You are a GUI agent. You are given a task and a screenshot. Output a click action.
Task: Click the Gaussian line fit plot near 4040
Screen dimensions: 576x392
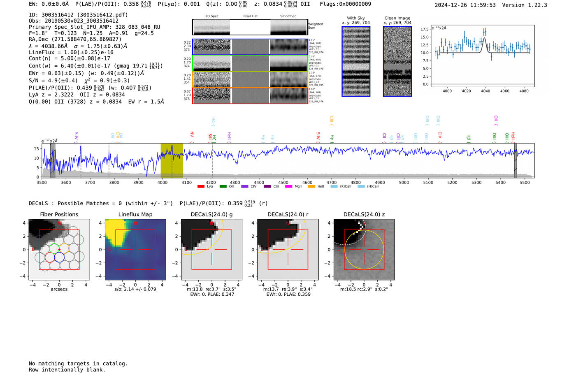point(482,56)
